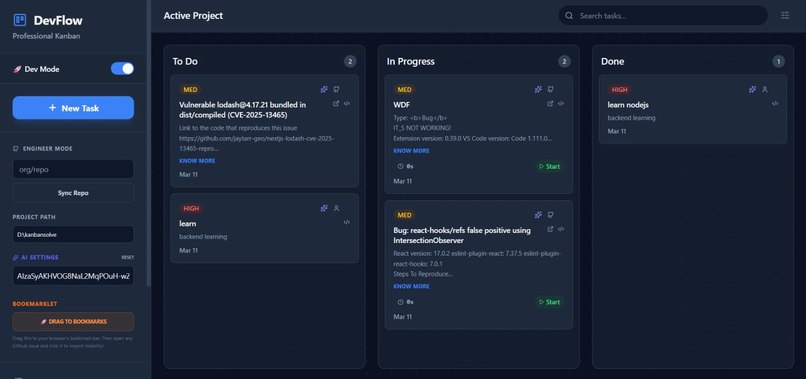The height and width of the screenshot is (379, 806).
Task: Click the AI sparkle icon on the 'learn nodejs' card
Action: pyautogui.click(x=753, y=89)
